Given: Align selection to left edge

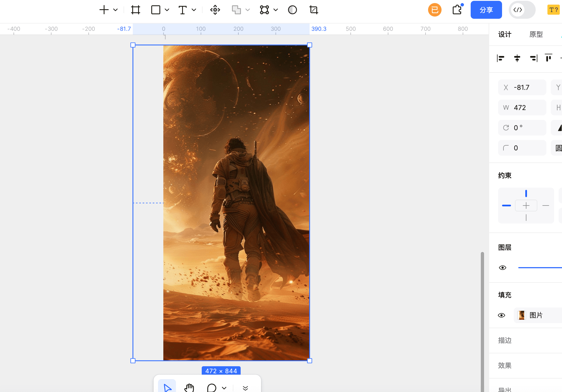Looking at the screenshot, I should click(501, 58).
